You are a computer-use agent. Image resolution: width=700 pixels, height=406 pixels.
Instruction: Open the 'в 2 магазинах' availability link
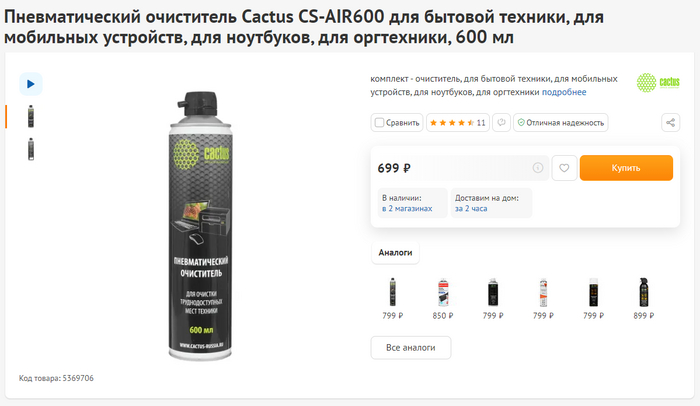point(407,209)
